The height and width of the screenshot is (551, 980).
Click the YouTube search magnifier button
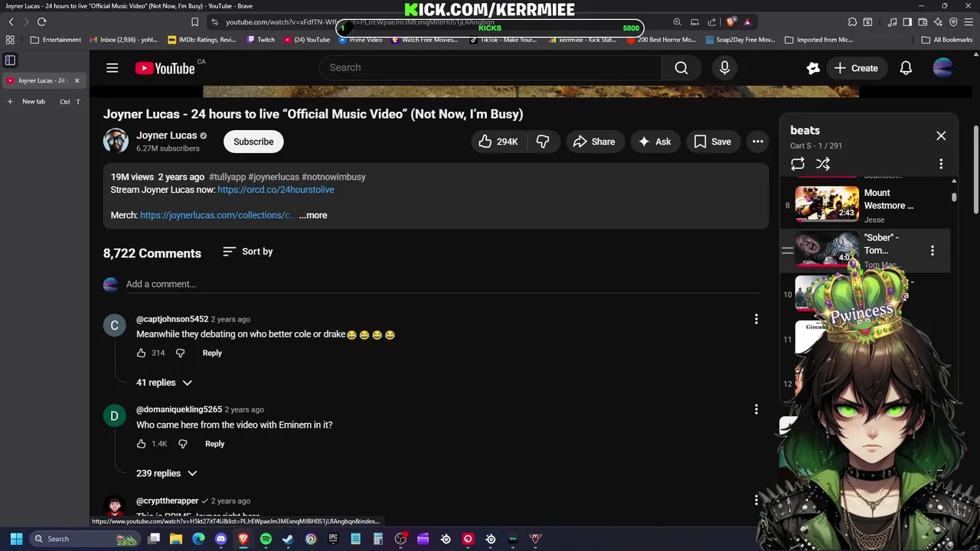[x=681, y=68]
